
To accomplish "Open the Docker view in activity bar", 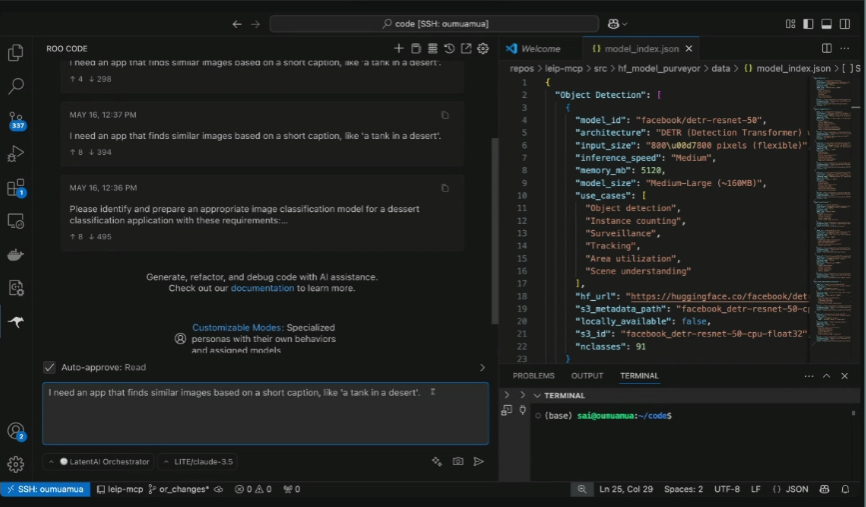I will (15, 255).
